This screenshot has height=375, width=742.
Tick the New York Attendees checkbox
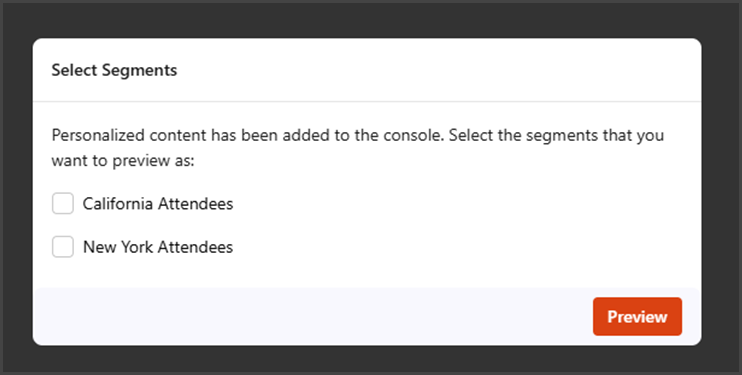click(62, 247)
